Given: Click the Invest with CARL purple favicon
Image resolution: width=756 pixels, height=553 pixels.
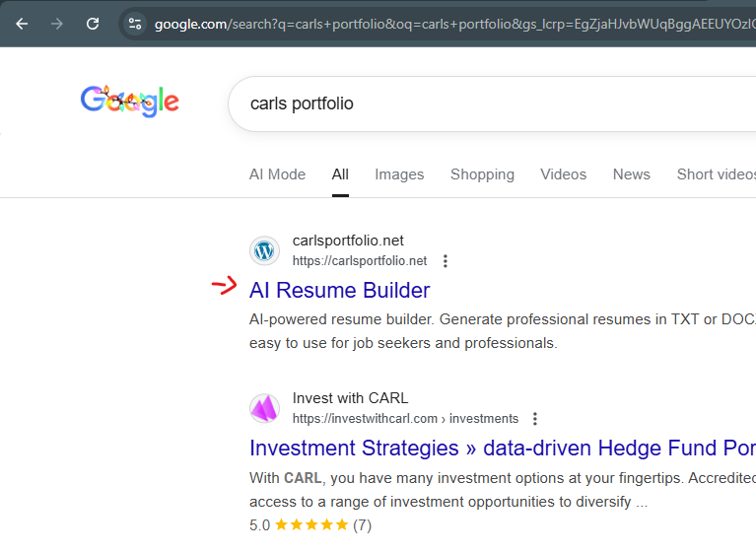Looking at the screenshot, I should coord(264,408).
